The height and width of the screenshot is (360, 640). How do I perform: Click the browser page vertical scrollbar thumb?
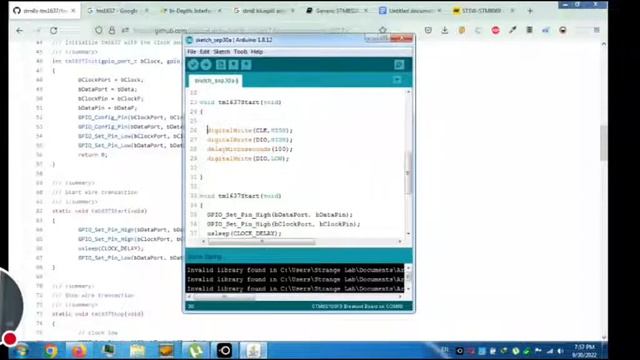[604, 143]
